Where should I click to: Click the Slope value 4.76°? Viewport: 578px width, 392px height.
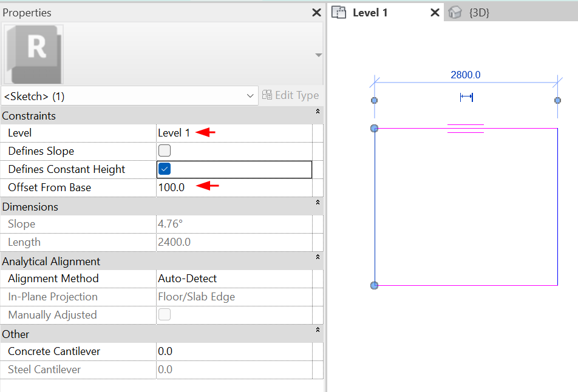click(170, 224)
